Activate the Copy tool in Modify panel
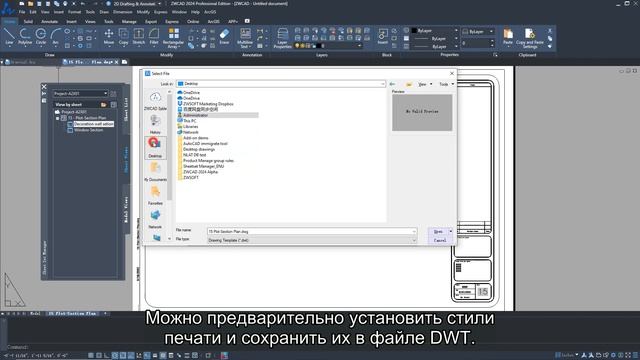640x360 pixels. [x=124, y=36]
